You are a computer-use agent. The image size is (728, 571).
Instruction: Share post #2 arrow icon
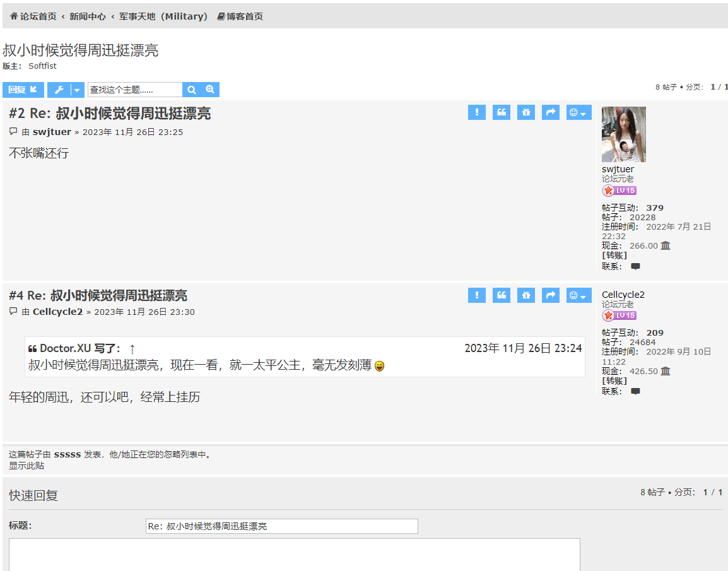551,112
